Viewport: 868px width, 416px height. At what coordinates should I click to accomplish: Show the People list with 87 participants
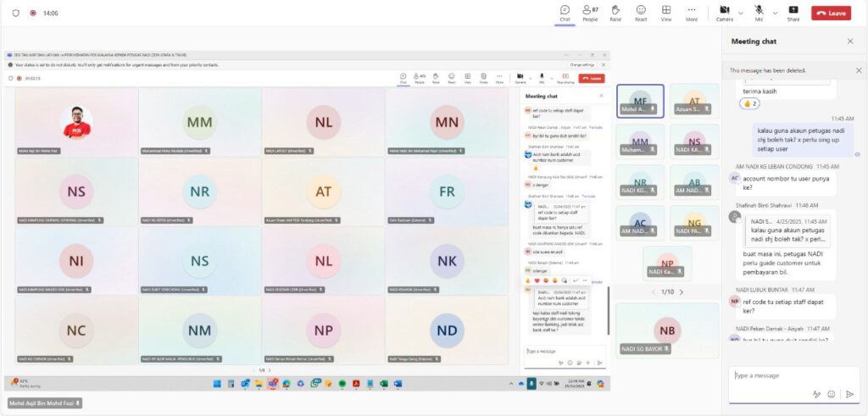[x=590, y=12]
